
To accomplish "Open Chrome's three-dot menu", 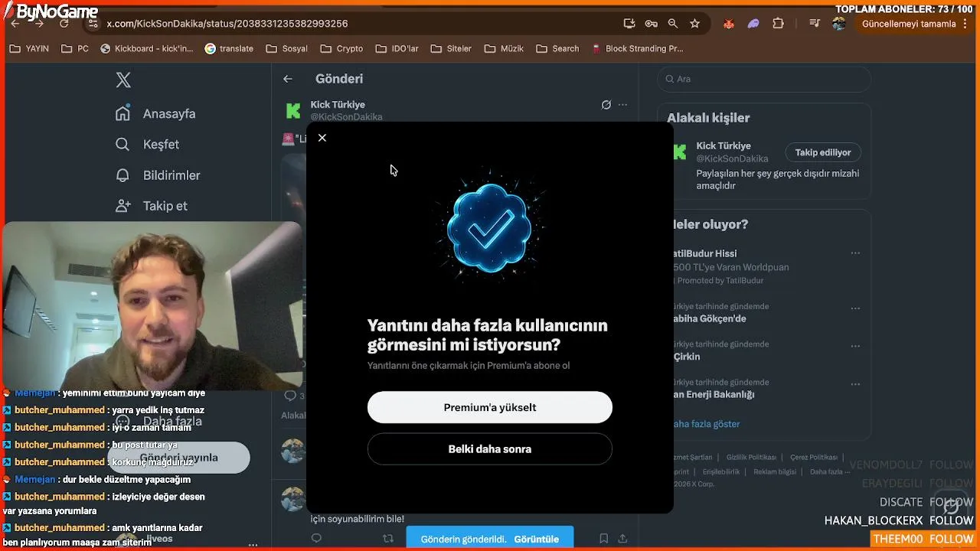I will [x=967, y=24].
